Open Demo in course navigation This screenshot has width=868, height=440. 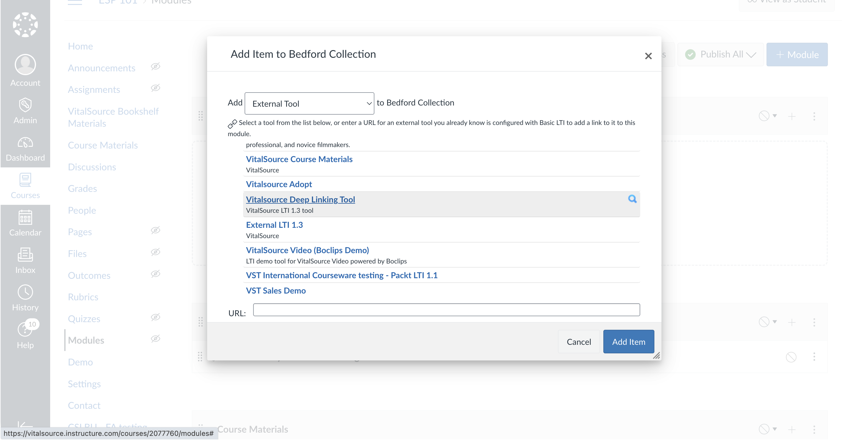click(80, 362)
